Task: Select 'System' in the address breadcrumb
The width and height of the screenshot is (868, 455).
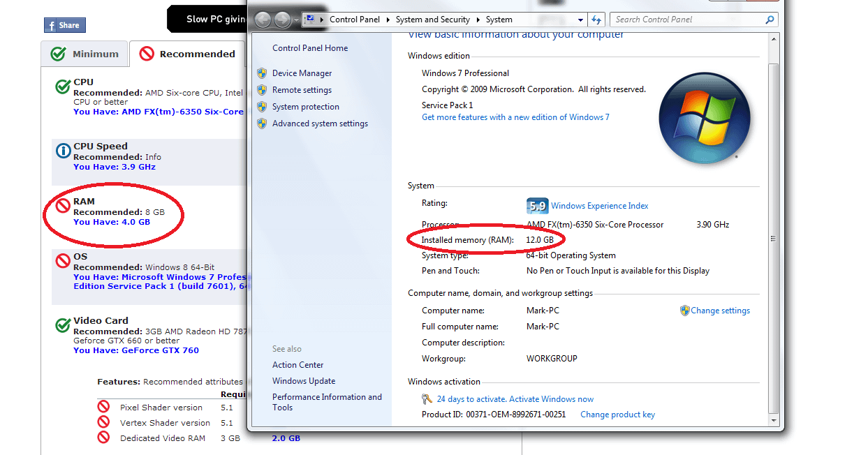Action: coord(499,20)
